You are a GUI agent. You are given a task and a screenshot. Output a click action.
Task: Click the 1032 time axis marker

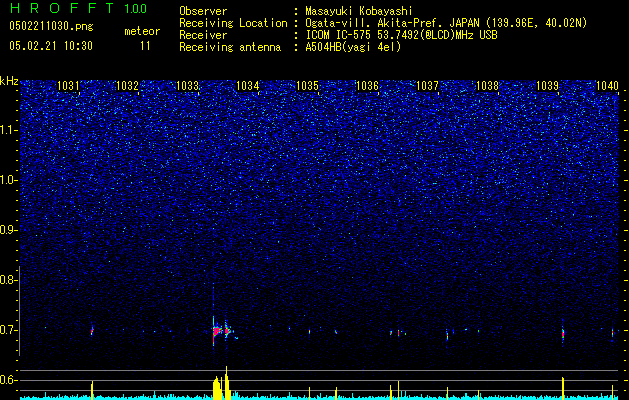[128, 86]
